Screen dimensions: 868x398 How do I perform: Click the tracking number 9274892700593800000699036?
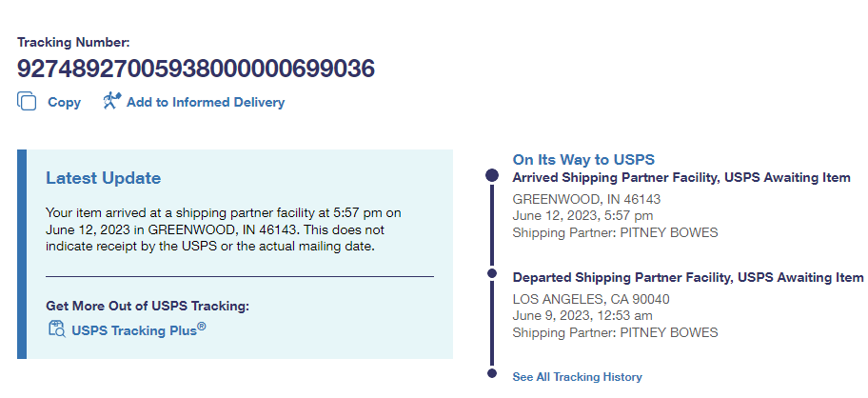point(195,69)
